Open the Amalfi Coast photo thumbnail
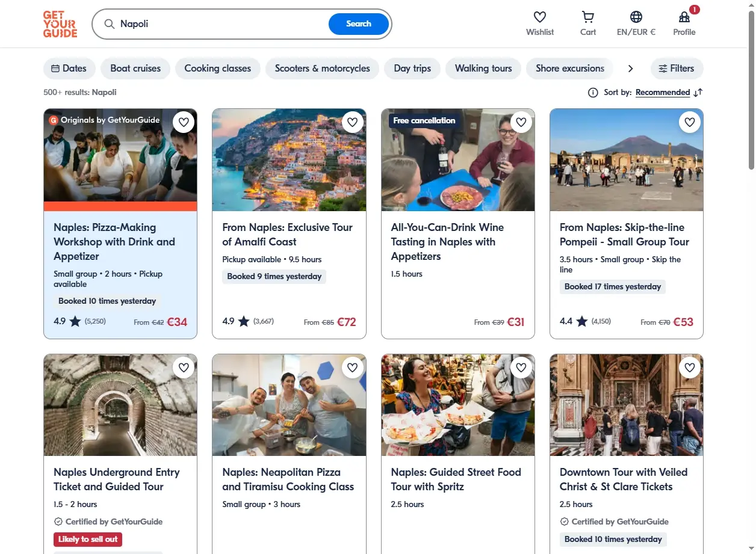 tap(289, 160)
